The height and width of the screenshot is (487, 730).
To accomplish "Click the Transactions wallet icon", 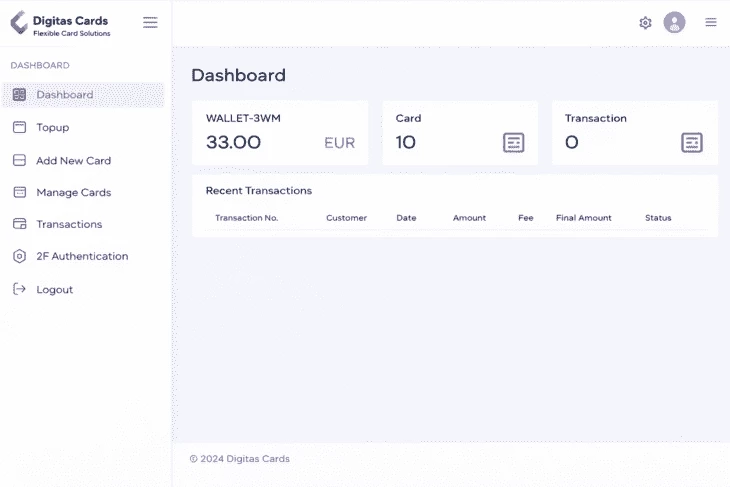I will [x=20, y=224].
